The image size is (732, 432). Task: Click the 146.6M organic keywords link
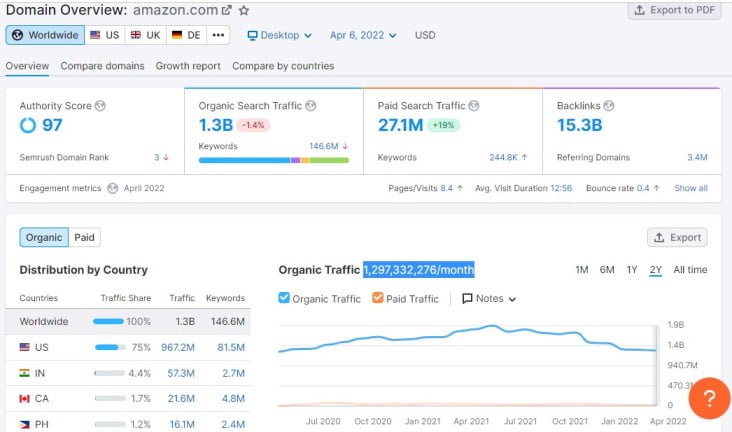(x=324, y=146)
